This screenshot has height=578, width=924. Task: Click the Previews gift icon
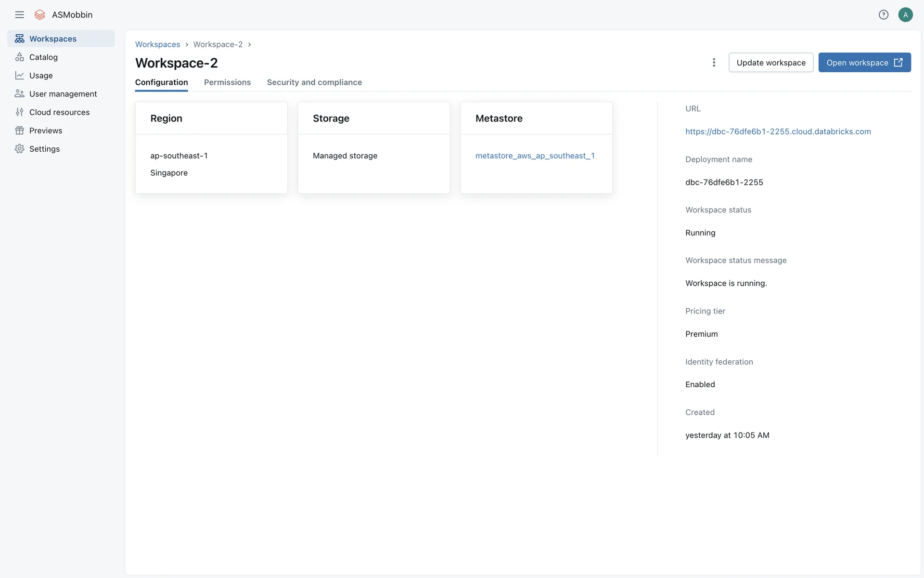[19, 131]
